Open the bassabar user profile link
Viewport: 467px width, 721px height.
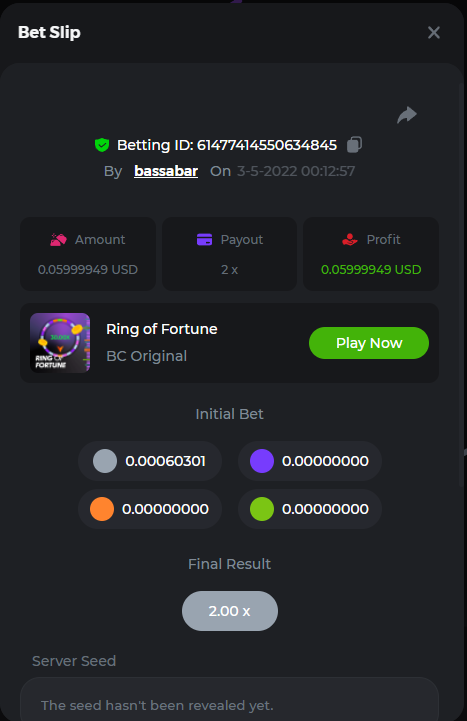166,171
